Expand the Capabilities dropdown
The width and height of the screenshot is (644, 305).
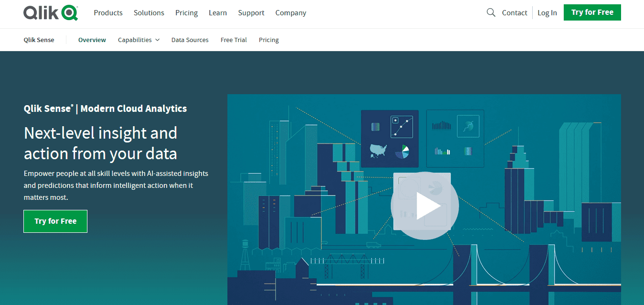click(139, 40)
